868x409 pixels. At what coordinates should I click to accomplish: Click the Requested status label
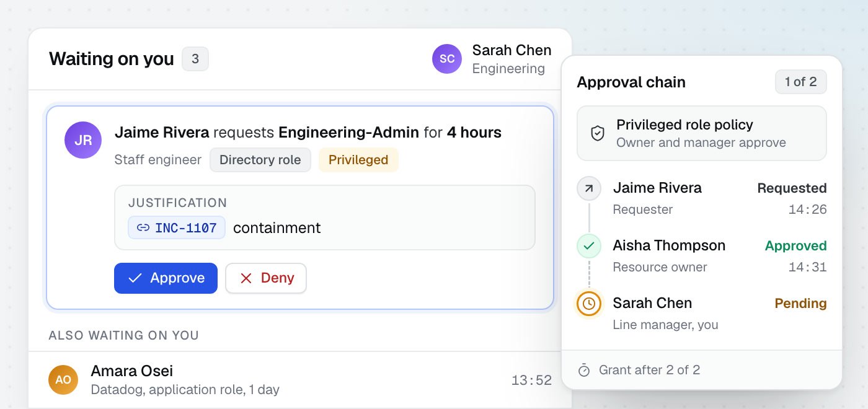click(x=792, y=188)
